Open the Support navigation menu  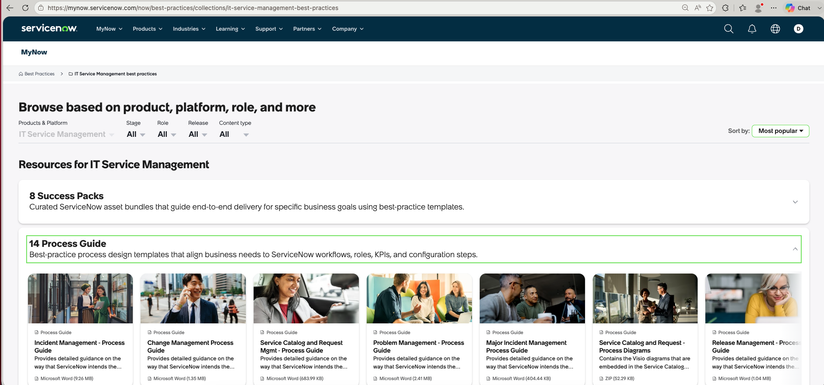tap(269, 29)
